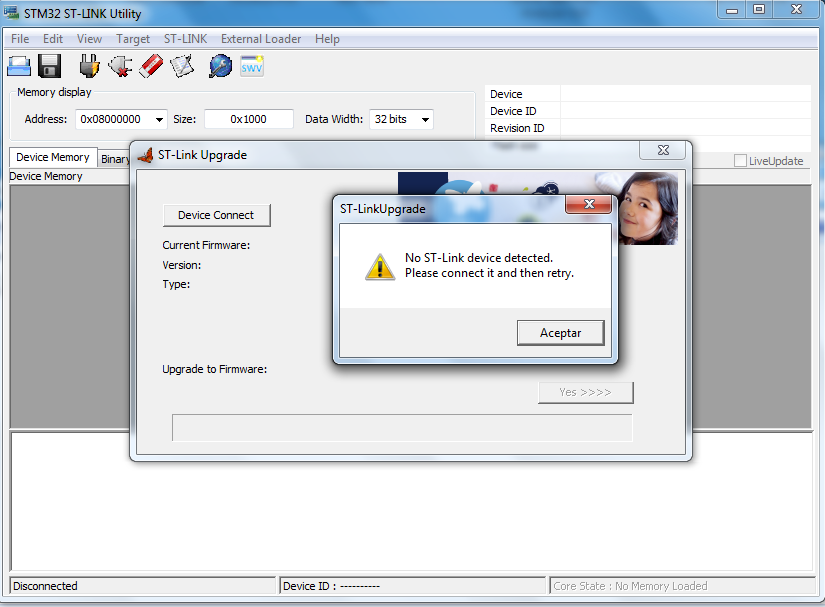Screen dimensions: 825x607
Task: Click the Disconnect from target icon
Action: (120, 66)
